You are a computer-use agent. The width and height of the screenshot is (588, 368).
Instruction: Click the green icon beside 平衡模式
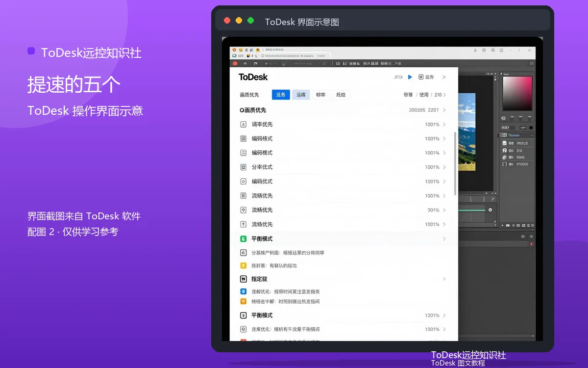tap(243, 239)
